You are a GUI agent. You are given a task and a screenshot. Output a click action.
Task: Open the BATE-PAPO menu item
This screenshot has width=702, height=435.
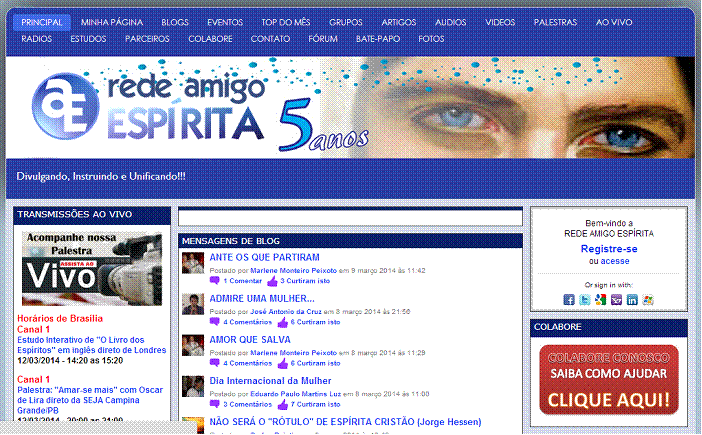point(378,39)
